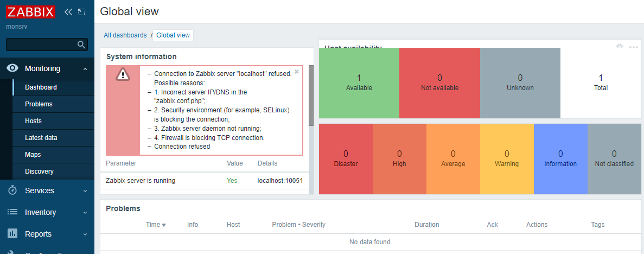Select the Global view breadcrumb
Screen dimensions: 644x254
[173, 35]
